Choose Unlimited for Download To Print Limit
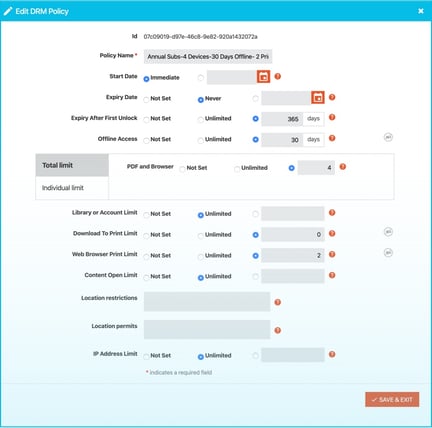 point(200,236)
